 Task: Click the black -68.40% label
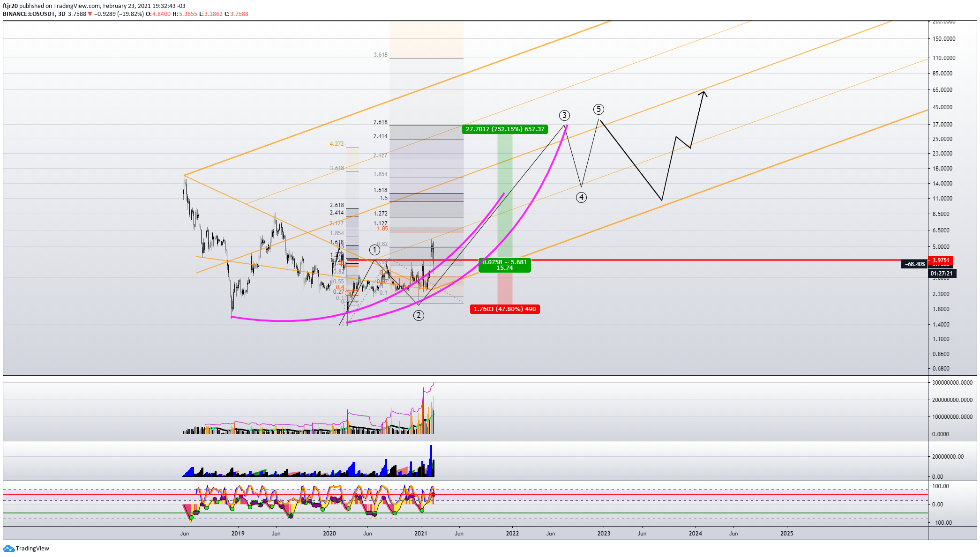pos(915,264)
